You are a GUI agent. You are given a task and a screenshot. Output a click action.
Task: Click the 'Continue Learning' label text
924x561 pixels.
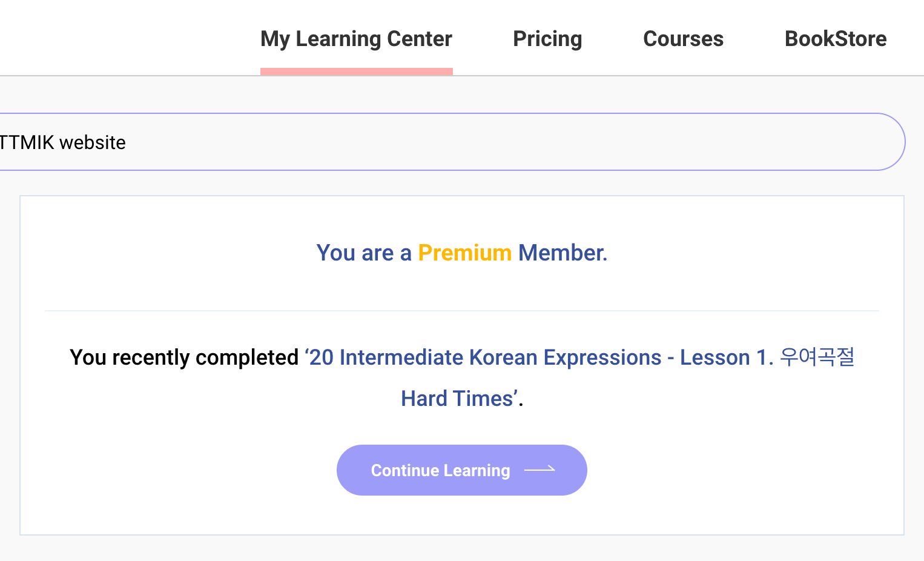click(x=440, y=471)
